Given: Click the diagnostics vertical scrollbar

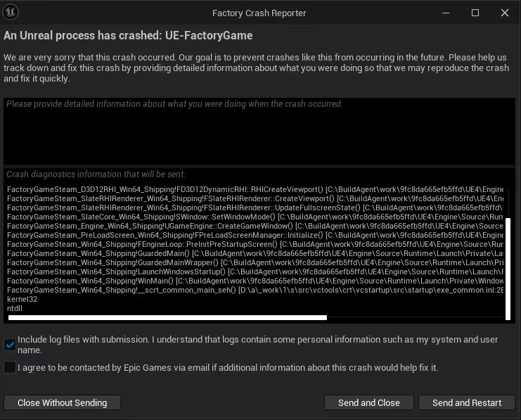Looking at the screenshot, I should point(508,267).
